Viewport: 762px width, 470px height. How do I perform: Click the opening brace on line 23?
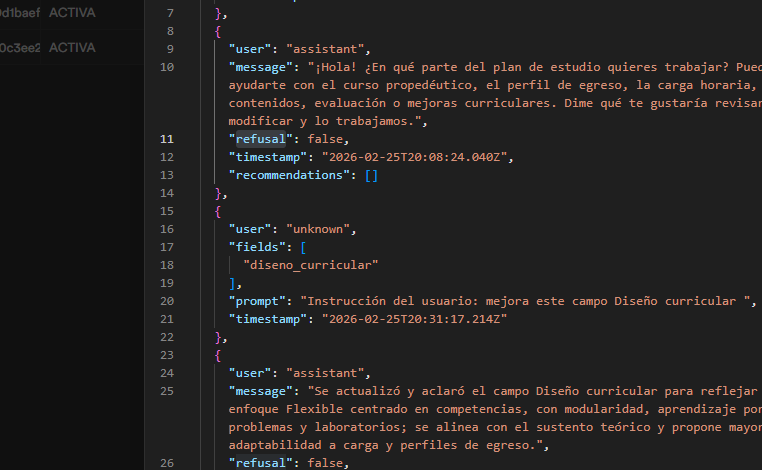pos(218,355)
